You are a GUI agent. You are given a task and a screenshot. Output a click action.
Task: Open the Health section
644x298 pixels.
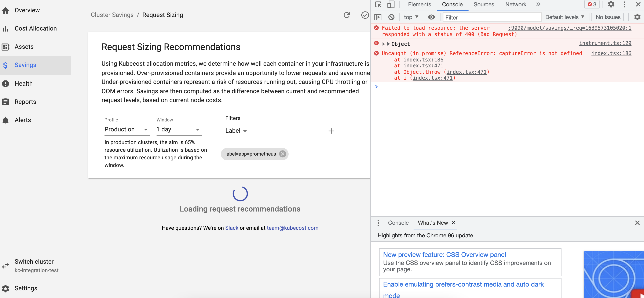[24, 83]
